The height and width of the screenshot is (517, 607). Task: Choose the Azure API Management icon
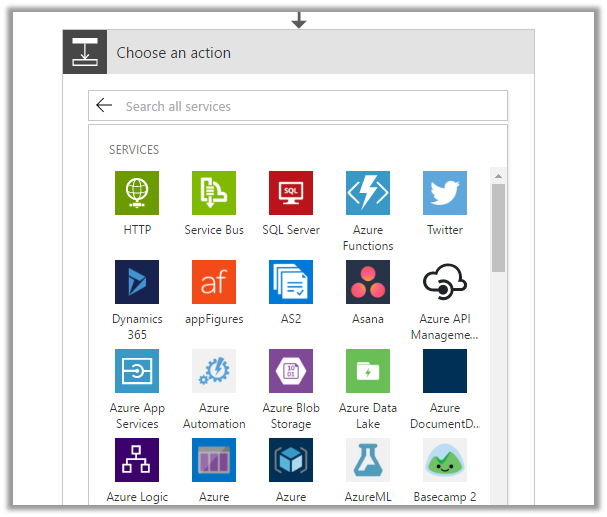tap(445, 282)
